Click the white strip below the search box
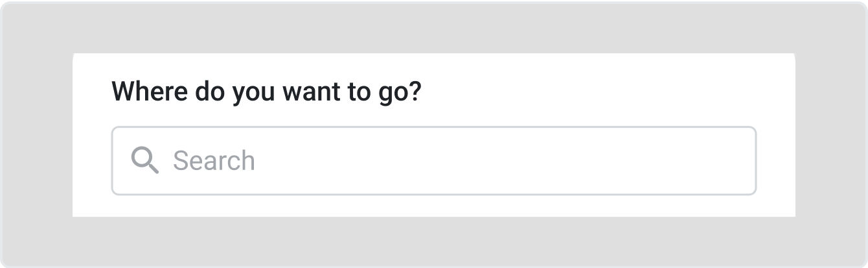Screen dimensions: 868x268 [434, 206]
